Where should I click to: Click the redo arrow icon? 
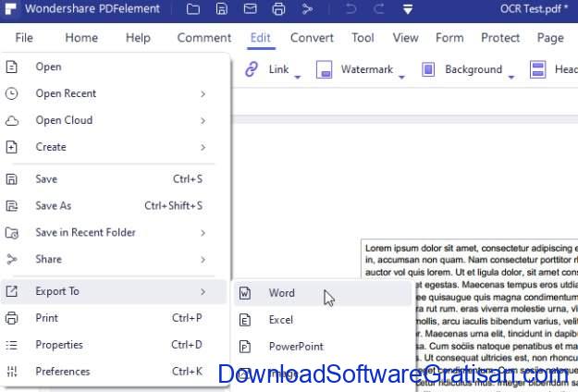tap(379, 9)
